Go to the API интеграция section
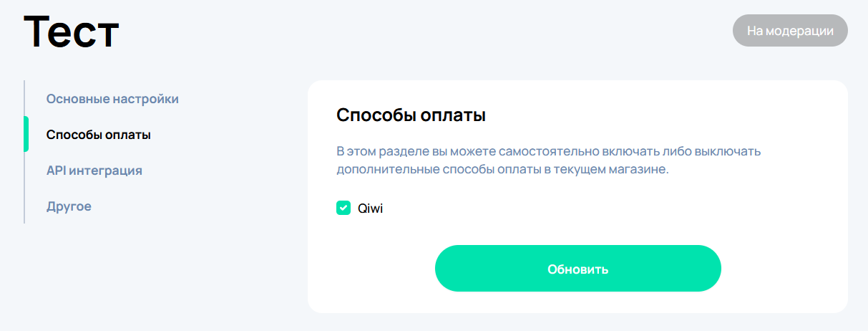The height and width of the screenshot is (331, 868). pyautogui.click(x=94, y=171)
